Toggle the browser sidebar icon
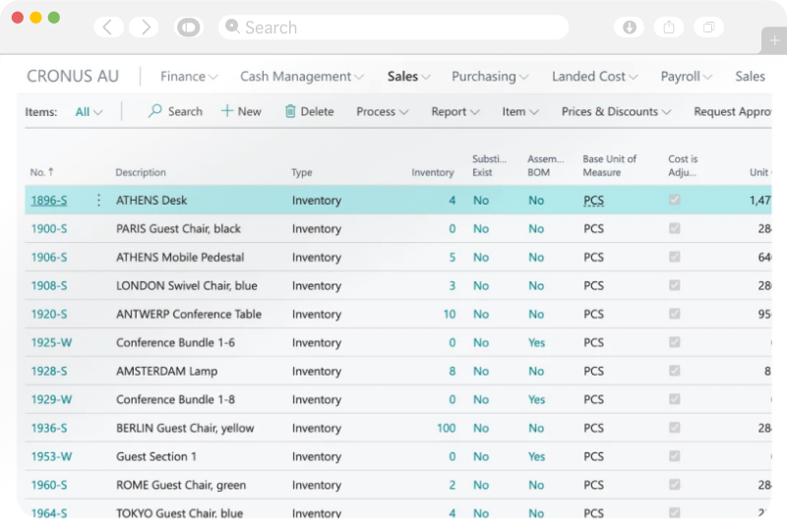Screen dimensions: 787x532 189,28
